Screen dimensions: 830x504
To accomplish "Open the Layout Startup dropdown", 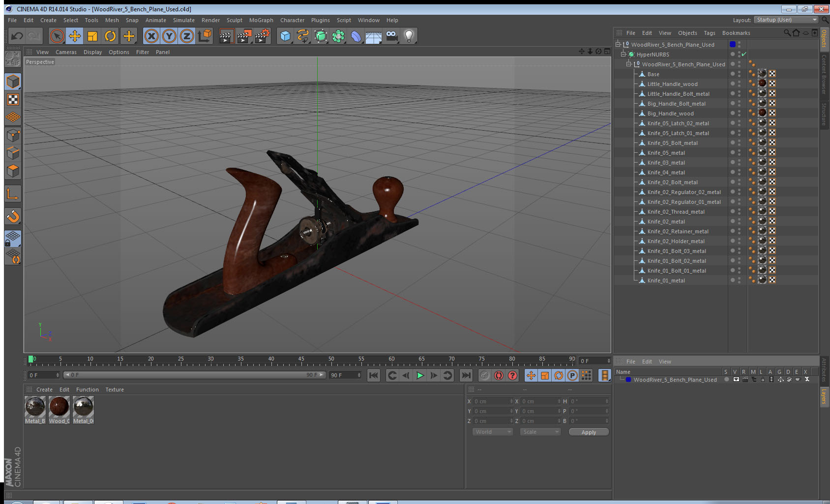I will click(x=786, y=20).
